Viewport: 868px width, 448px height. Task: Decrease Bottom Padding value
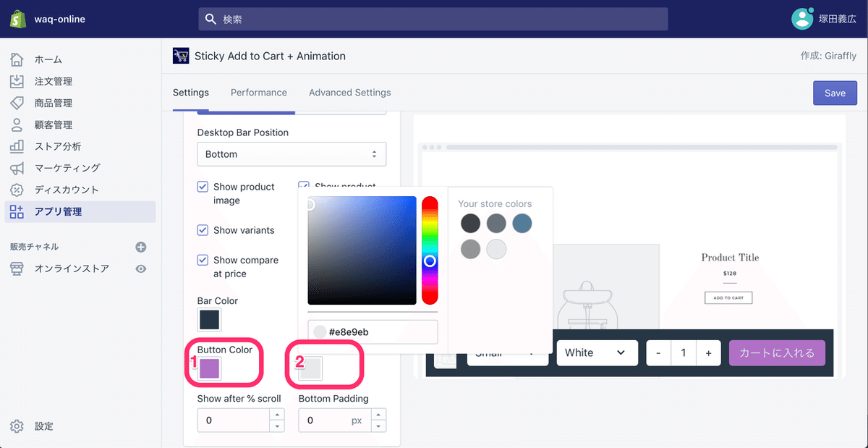coord(378,426)
